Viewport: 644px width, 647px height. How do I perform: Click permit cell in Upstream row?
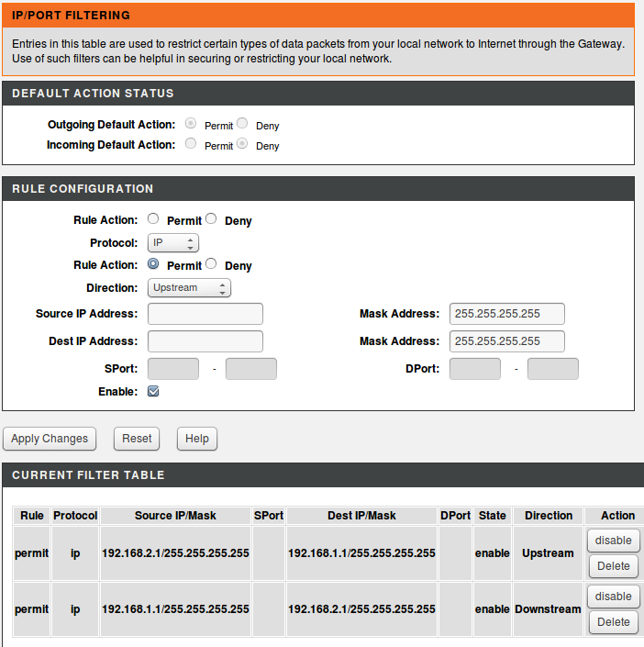[x=32, y=553]
